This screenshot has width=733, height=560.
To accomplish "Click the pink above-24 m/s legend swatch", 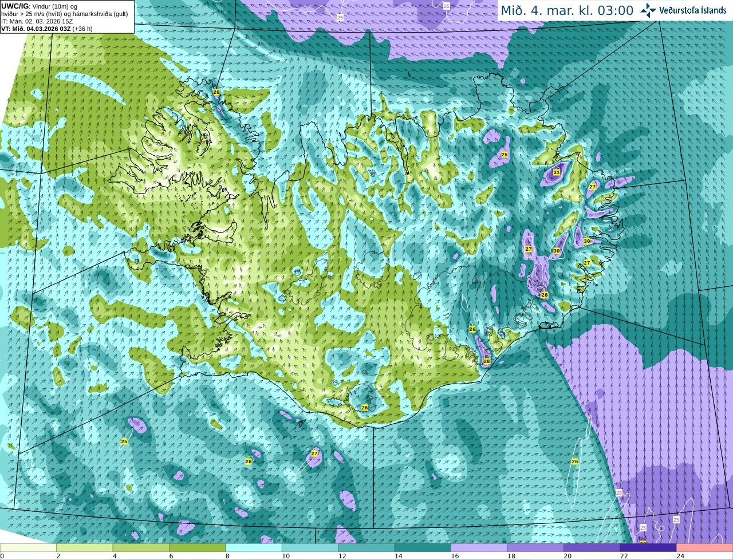I will [705, 547].
